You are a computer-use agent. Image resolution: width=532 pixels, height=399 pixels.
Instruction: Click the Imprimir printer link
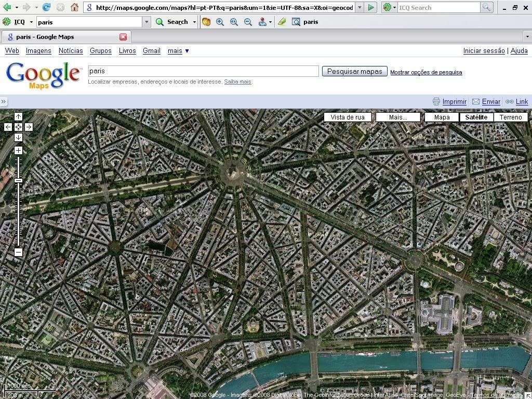(450, 102)
